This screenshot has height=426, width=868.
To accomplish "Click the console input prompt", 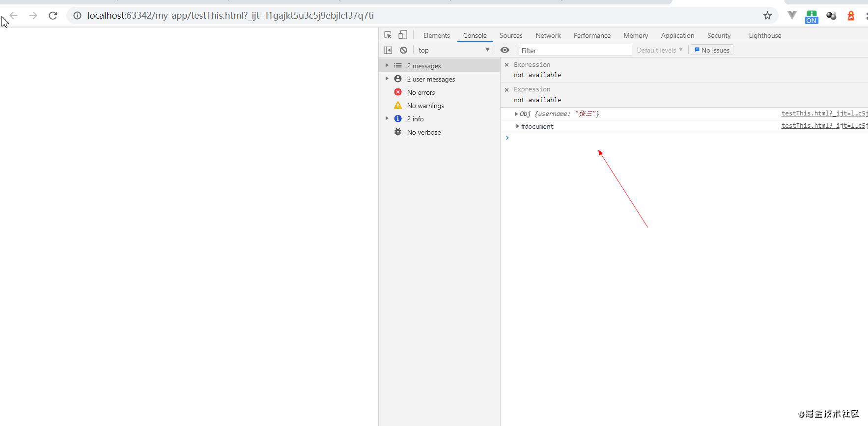I will pos(687,138).
